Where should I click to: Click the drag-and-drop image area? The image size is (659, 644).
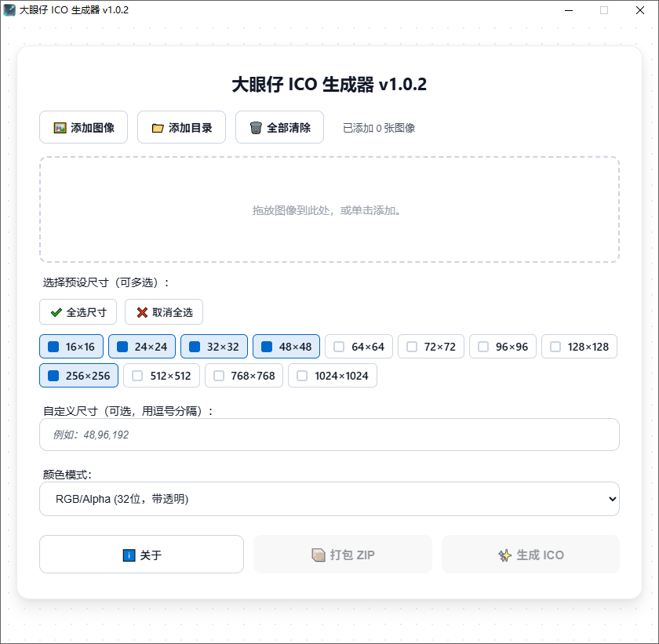point(329,210)
